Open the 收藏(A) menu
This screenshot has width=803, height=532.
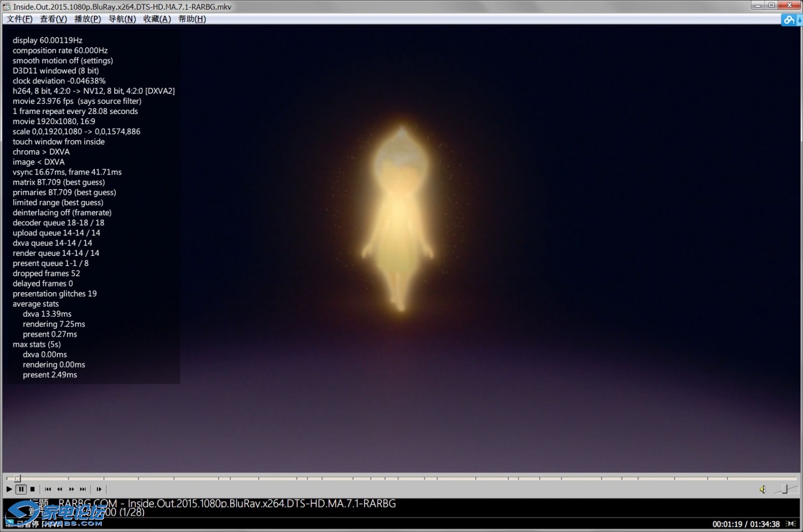pos(157,19)
